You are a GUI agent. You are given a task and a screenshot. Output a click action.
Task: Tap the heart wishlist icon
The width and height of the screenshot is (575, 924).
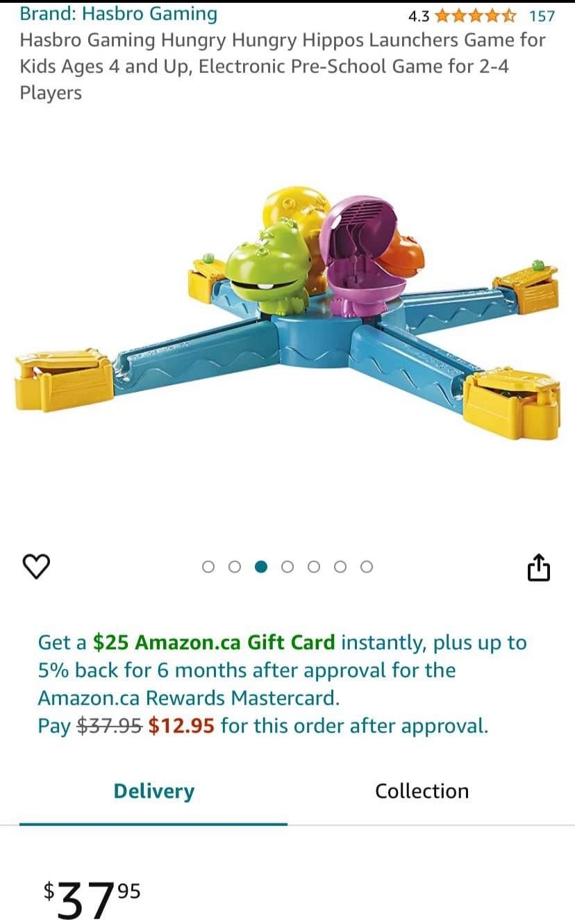point(37,567)
